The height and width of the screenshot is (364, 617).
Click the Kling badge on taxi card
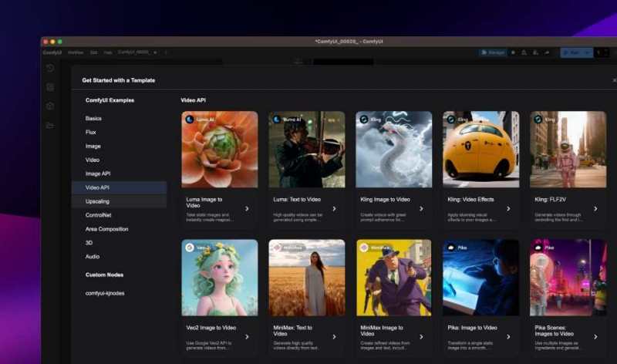click(457, 120)
